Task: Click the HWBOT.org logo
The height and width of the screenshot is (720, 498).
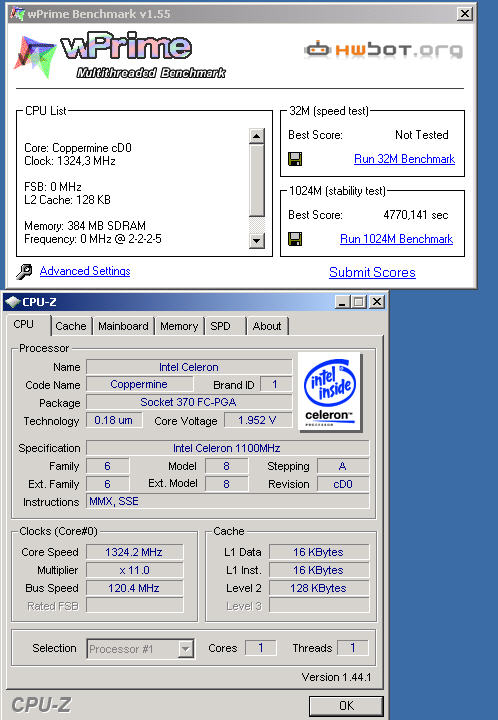Action: coord(383,50)
